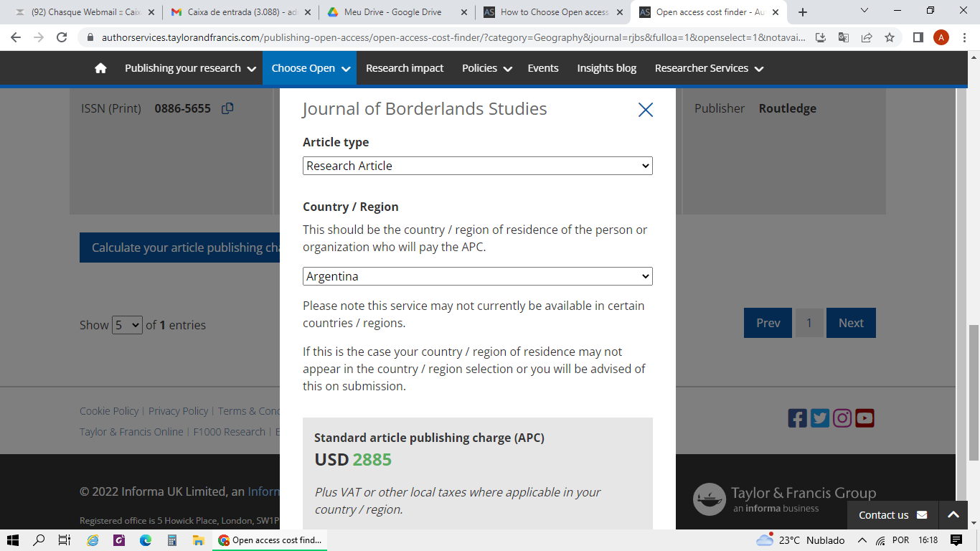Image resolution: width=980 pixels, height=551 pixels.
Task: Bookmark this page with the star icon
Action: point(890,38)
